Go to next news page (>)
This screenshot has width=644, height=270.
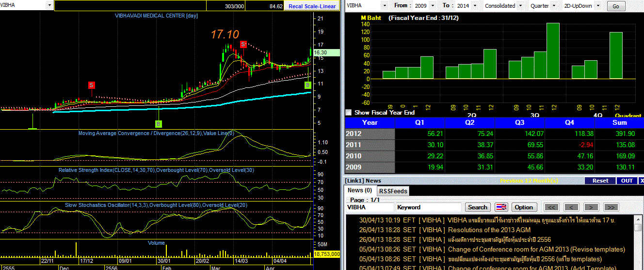coord(591,207)
